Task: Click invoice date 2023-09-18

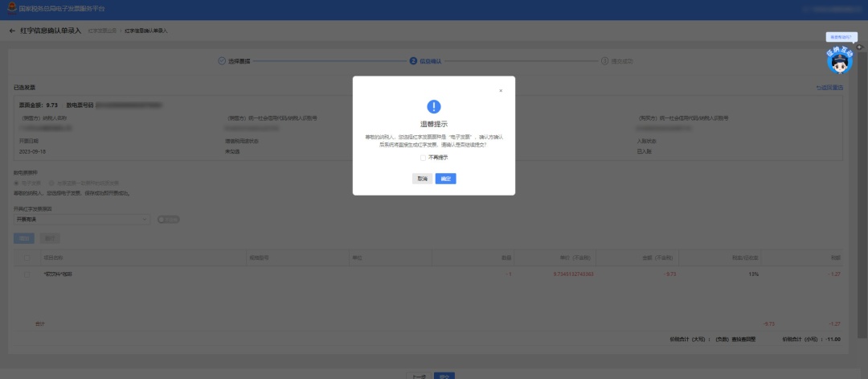Action: 33,151
